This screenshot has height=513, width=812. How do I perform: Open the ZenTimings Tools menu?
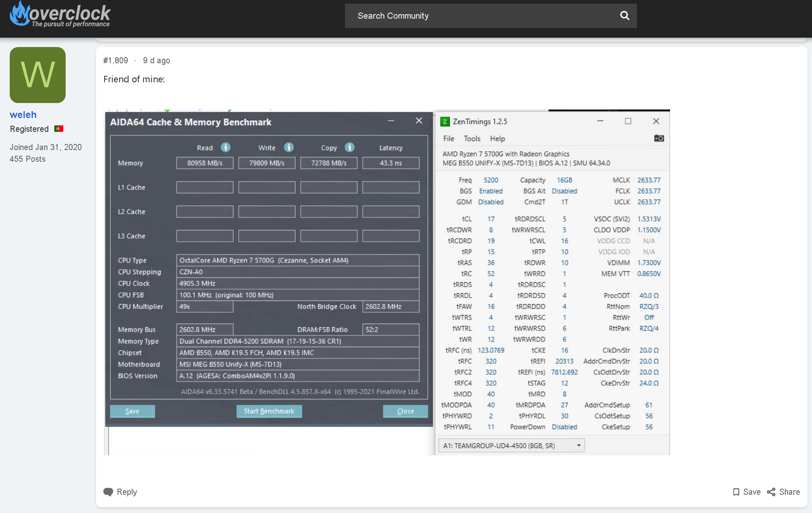(x=472, y=139)
